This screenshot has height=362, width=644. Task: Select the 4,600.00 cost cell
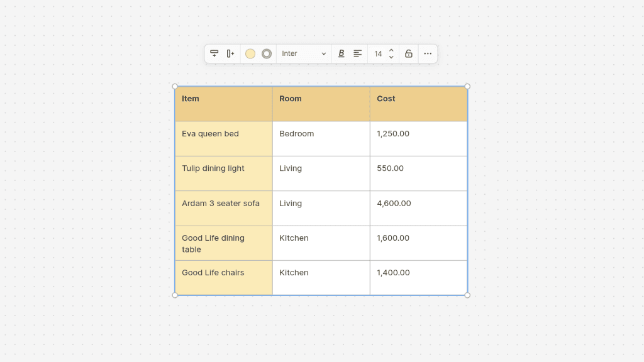(x=418, y=208)
